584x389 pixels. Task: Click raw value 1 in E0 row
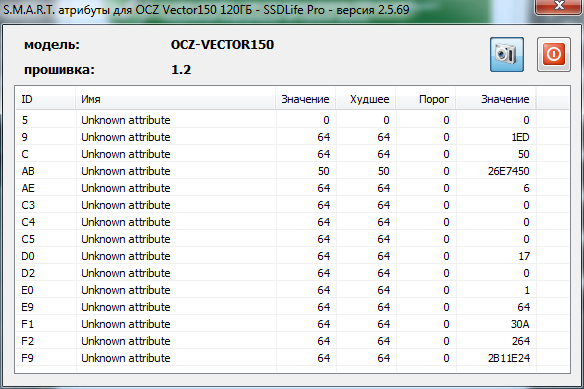(527, 290)
